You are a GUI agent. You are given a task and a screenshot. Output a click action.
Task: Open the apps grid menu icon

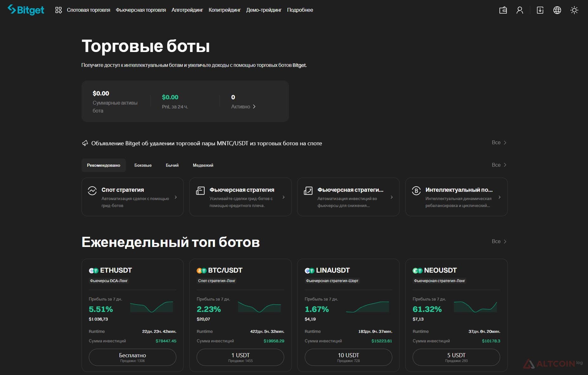coord(58,10)
